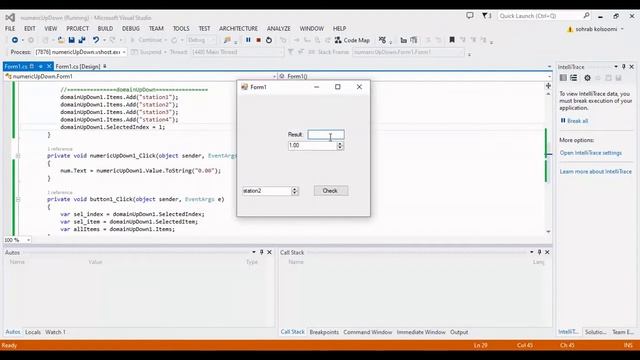This screenshot has width=640, height=360.
Task: Click Learn more about IntelliTrace link
Action: [x=596, y=171]
